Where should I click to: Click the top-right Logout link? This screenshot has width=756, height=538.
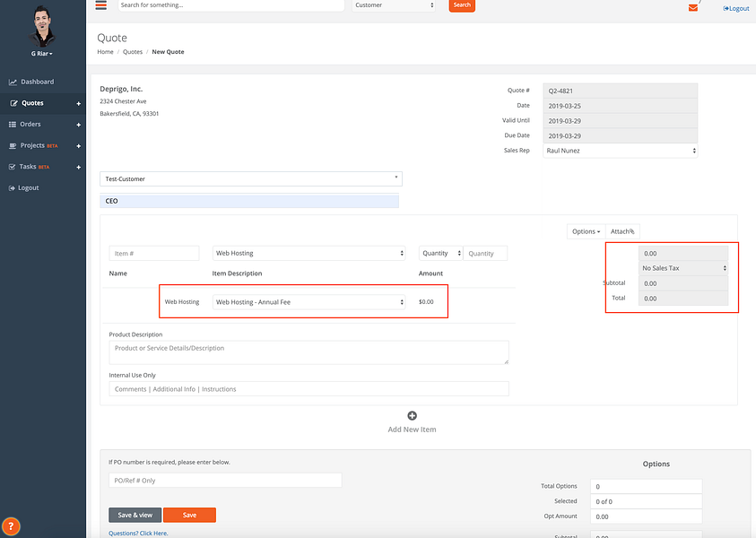pyautogui.click(x=736, y=8)
